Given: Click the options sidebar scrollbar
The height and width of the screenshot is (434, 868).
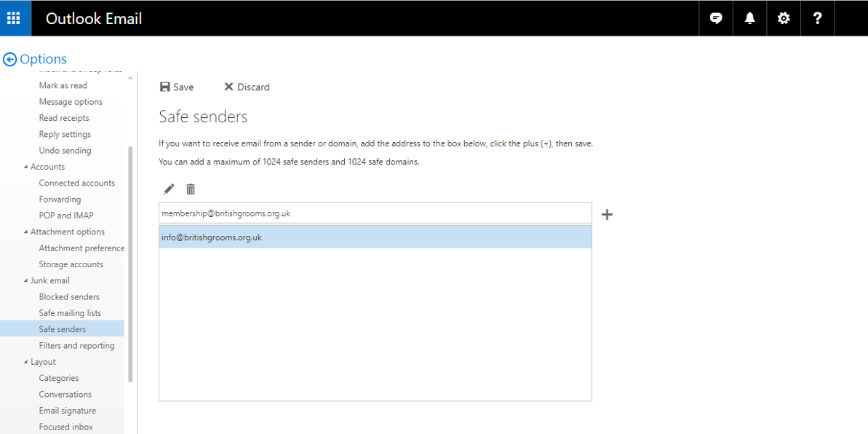Looking at the screenshot, I should pyautogui.click(x=130, y=262).
